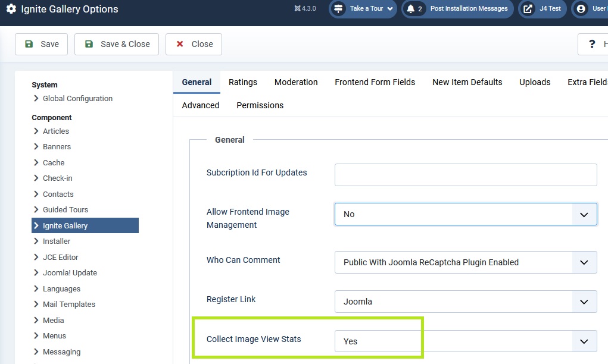Open the Take a Tour menu
This screenshot has width=608, height=364.
[x=363, y=9]
